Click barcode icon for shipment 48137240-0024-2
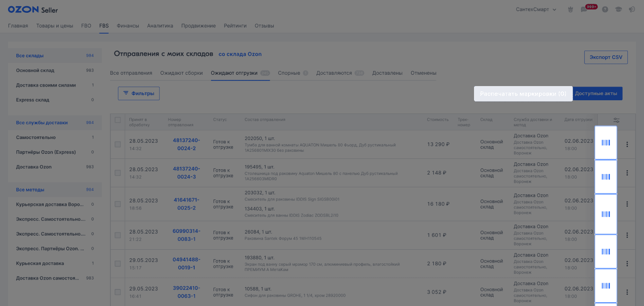Viewport: 644px width, 306px height. pos(606,143)
